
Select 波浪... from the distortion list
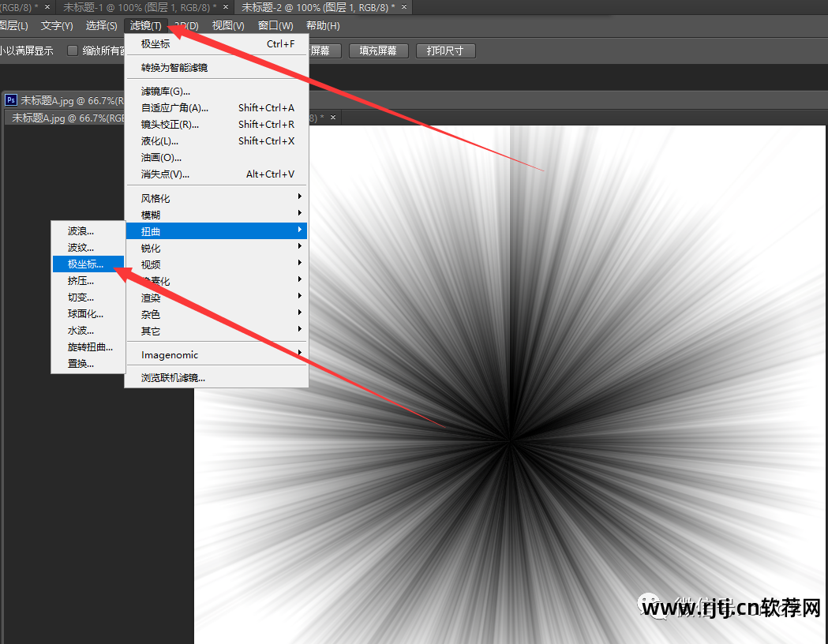click(81, 231)
